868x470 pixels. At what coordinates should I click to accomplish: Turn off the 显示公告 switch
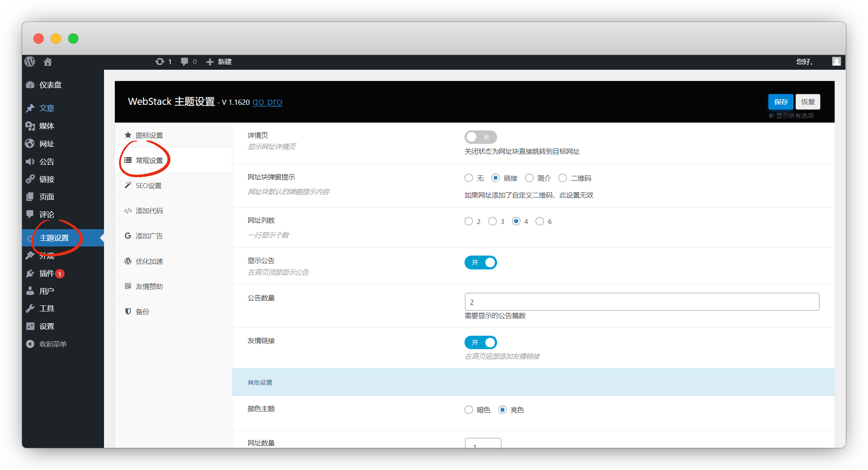pos(480,263)
